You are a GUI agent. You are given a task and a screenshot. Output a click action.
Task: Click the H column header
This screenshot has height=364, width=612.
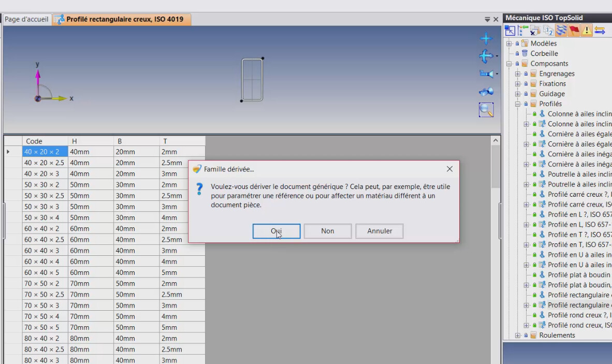click(x=91, y=141)
